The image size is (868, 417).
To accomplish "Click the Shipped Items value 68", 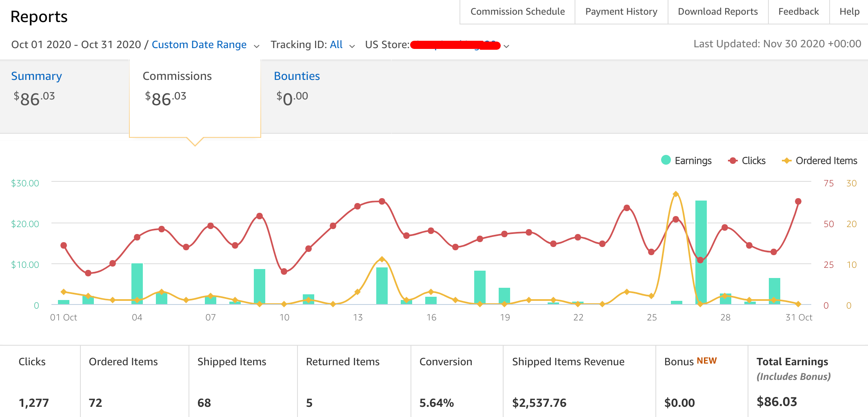I will pos(204,403).
